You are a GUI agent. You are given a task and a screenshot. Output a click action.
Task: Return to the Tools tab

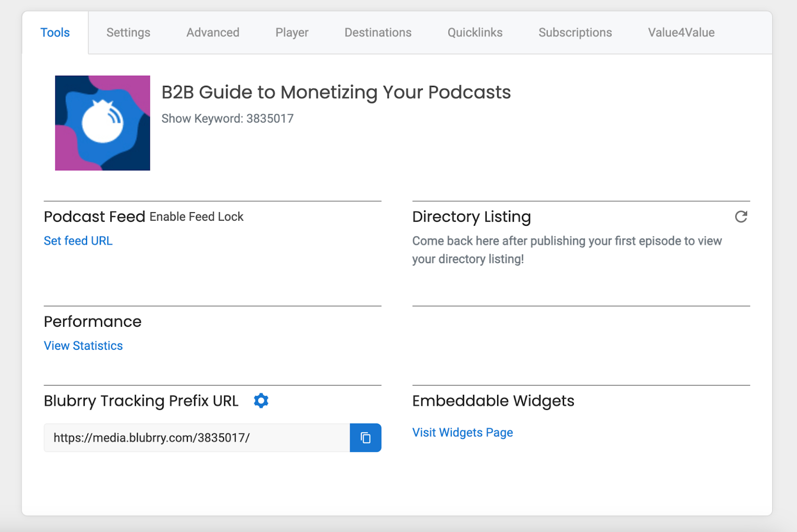(x=55, y=32)
